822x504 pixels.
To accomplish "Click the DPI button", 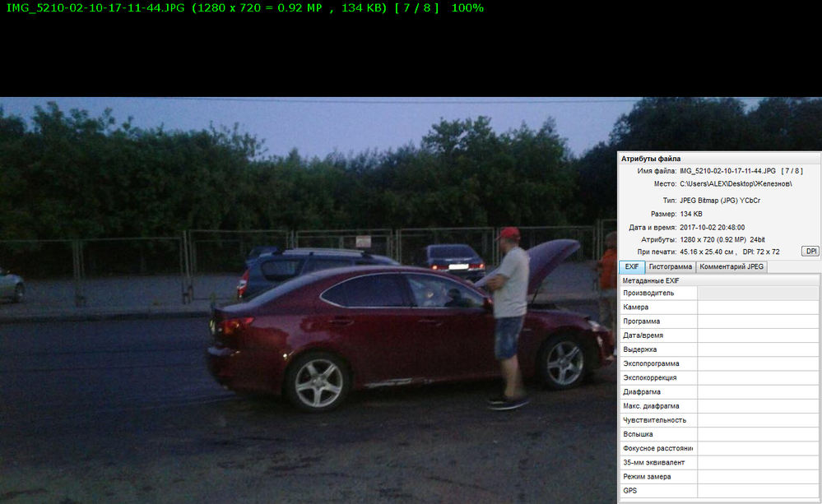I will [x=810, y=252].
